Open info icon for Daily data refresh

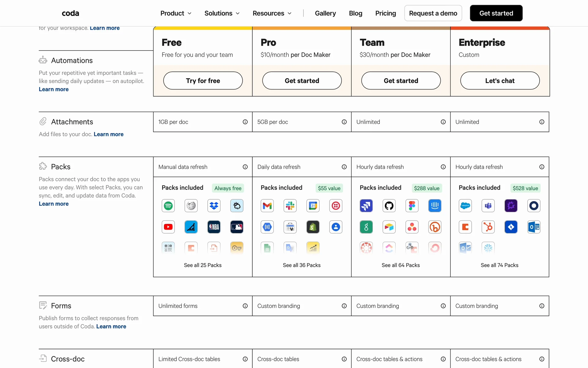point(344,167)
